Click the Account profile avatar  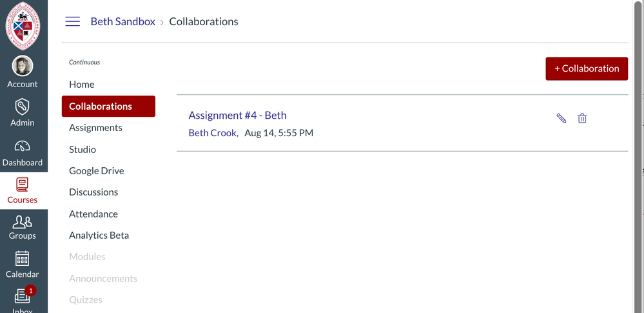pyautogui.click(x=23, y=66)
